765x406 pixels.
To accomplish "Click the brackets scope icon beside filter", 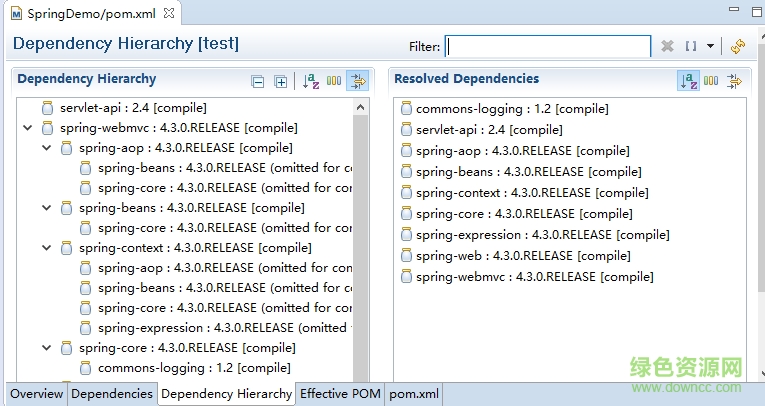I will (691, 46).
